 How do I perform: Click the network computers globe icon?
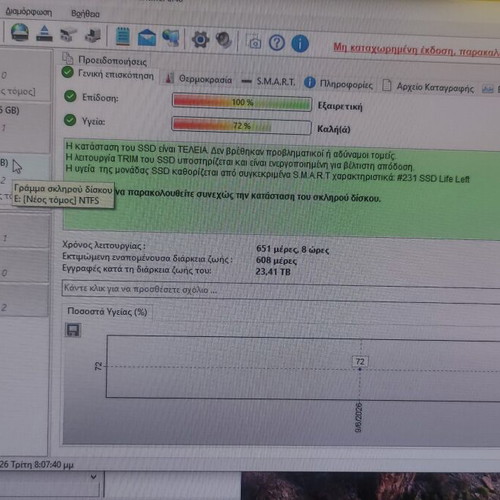171,38
